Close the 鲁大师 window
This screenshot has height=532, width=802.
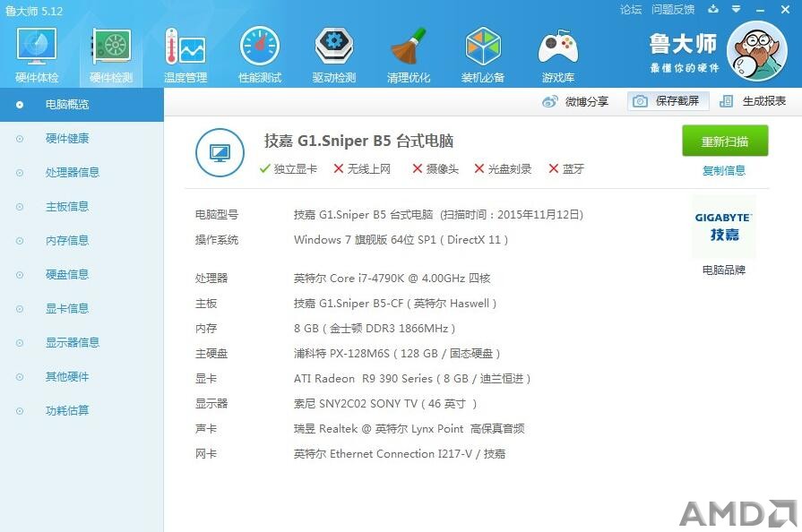point(785,9)
